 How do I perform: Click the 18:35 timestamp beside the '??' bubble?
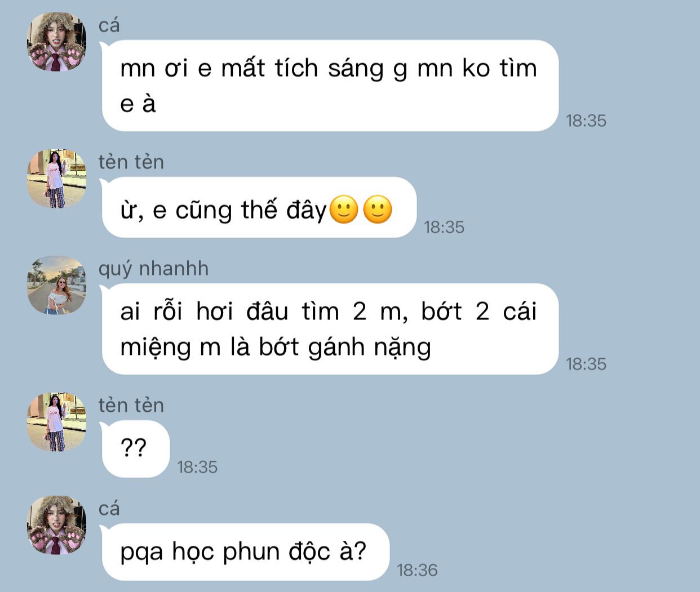(x=197, y=467)
